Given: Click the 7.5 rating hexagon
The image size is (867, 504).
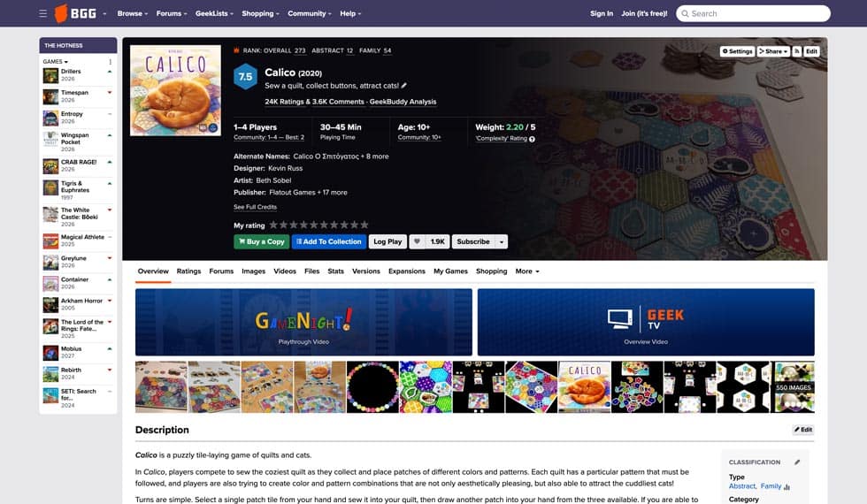Looking at the screenshot, I should tap(246, 77).
